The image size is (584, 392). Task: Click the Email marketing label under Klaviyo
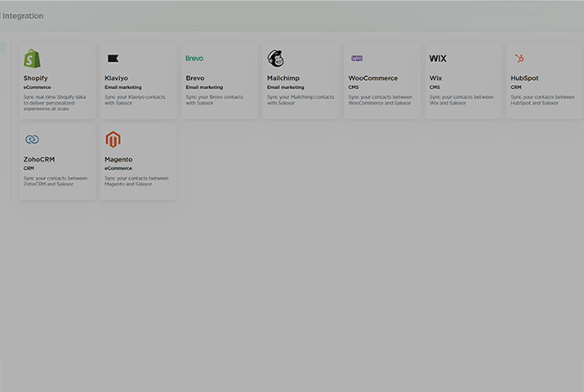point(123,87)
